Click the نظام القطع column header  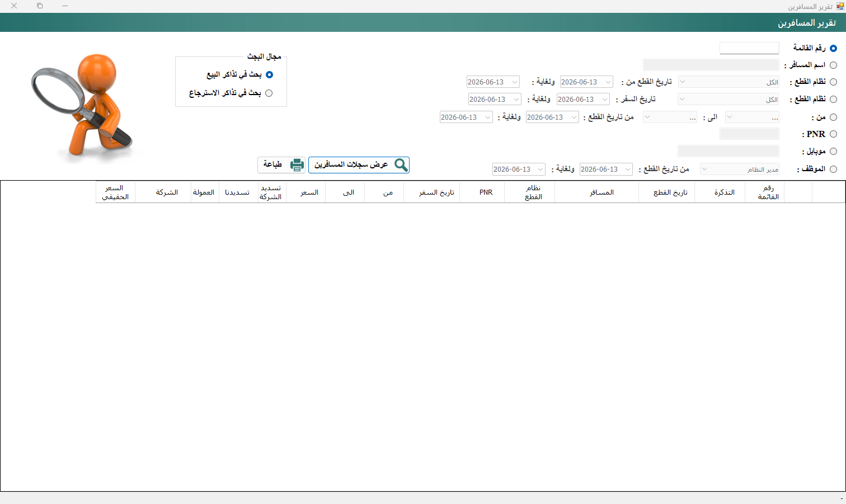(529, 192)
